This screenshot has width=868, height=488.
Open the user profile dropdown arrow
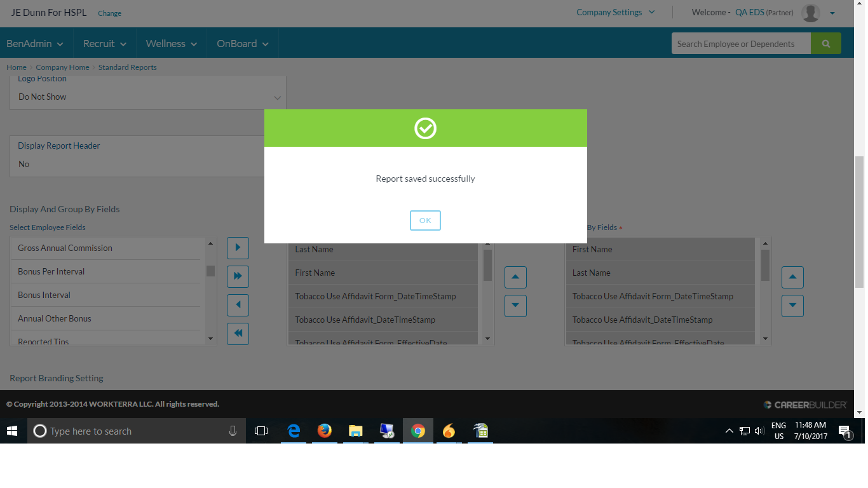click(x=832, y=13)
